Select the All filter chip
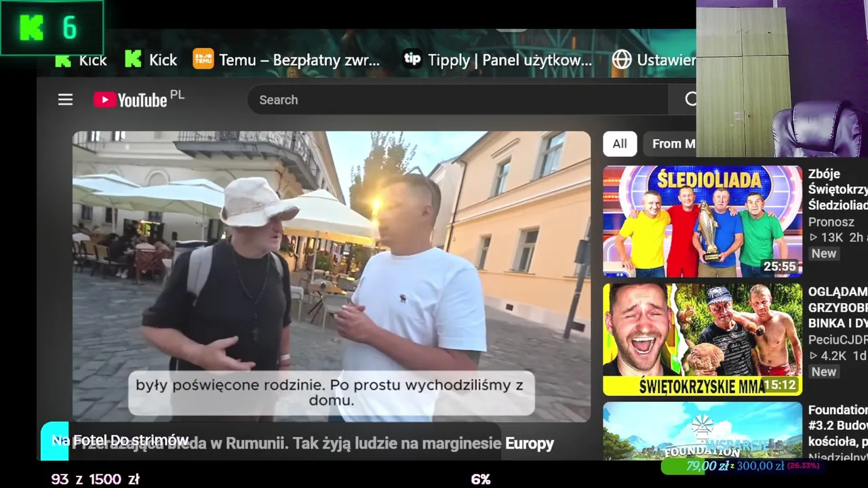Image resolution: width=868 pixels, height=488 pixels. point(620,144)
